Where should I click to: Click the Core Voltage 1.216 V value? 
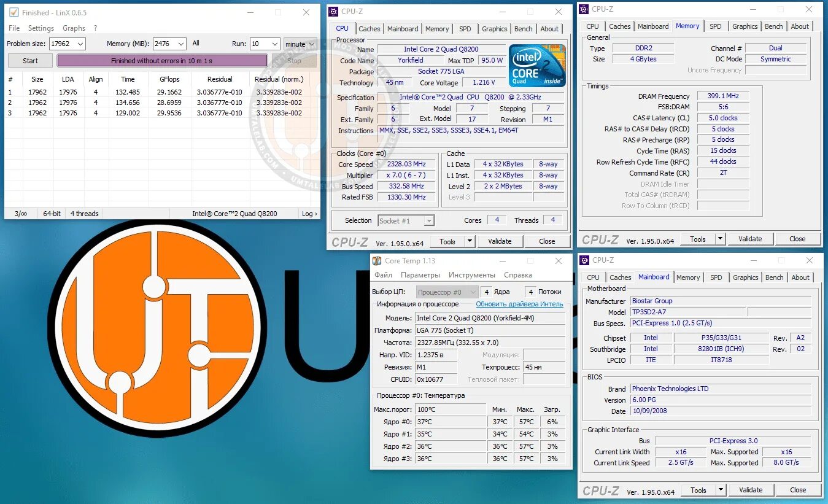coord(484,82)
